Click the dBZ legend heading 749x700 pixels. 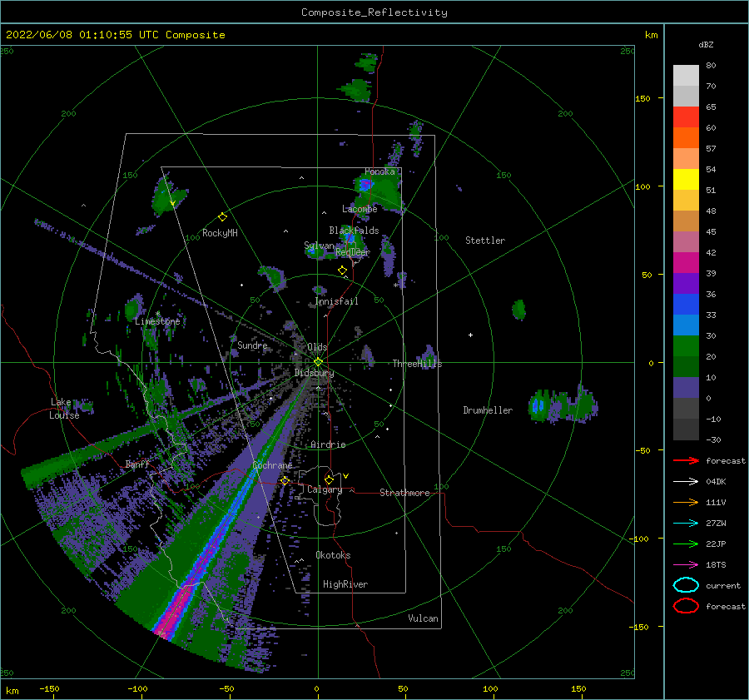point(706,45)
